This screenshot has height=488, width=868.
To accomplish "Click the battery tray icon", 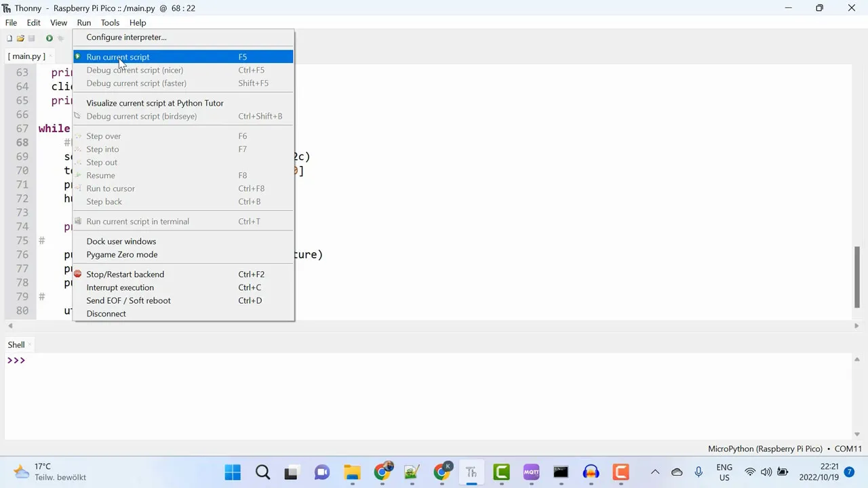I will pyautogui.click(x=783, y=472).
